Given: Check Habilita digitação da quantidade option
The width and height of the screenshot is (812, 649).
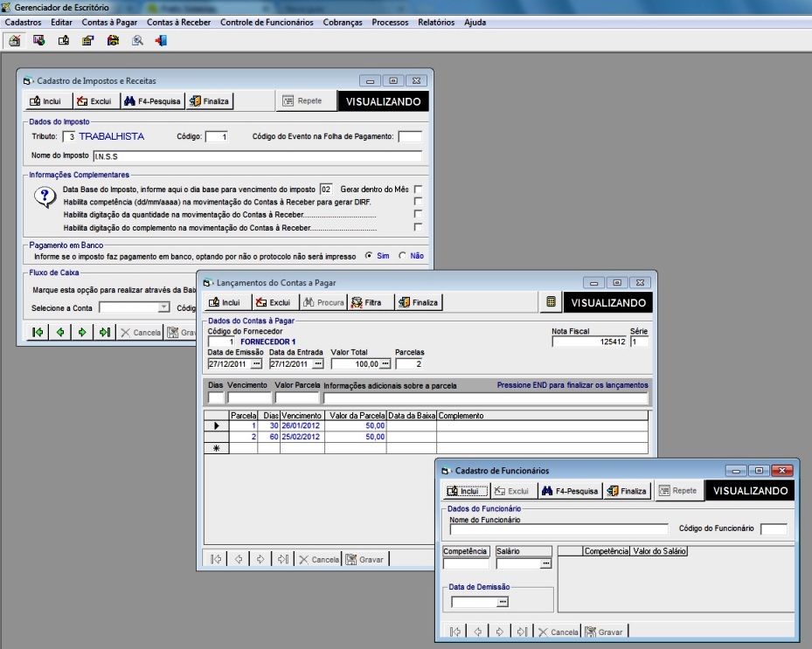Looking at the screenshot, I should coord(418,214).
